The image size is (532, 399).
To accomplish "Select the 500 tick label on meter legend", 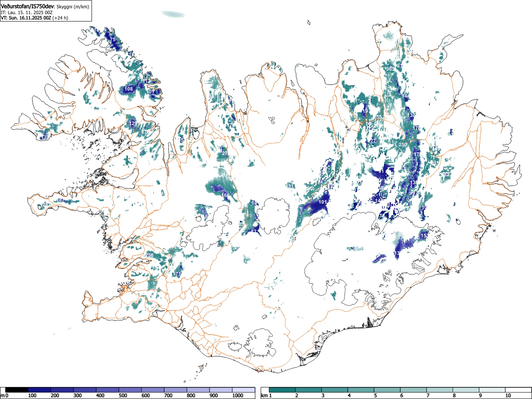I will click(x=123, y=396).
